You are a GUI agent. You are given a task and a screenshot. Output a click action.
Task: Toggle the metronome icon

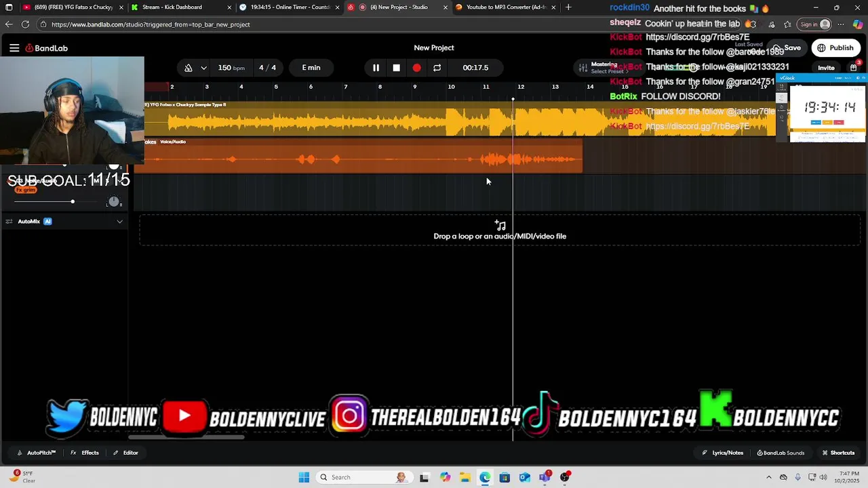(189, 68)
